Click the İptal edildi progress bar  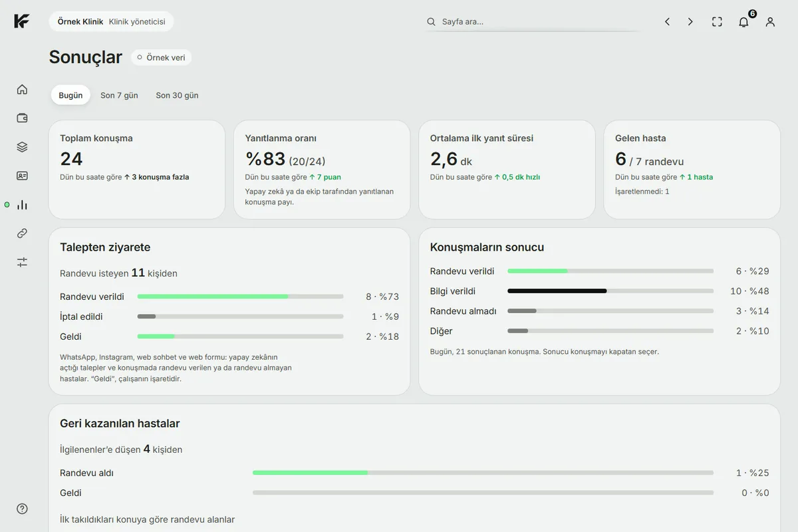[240, 317]
